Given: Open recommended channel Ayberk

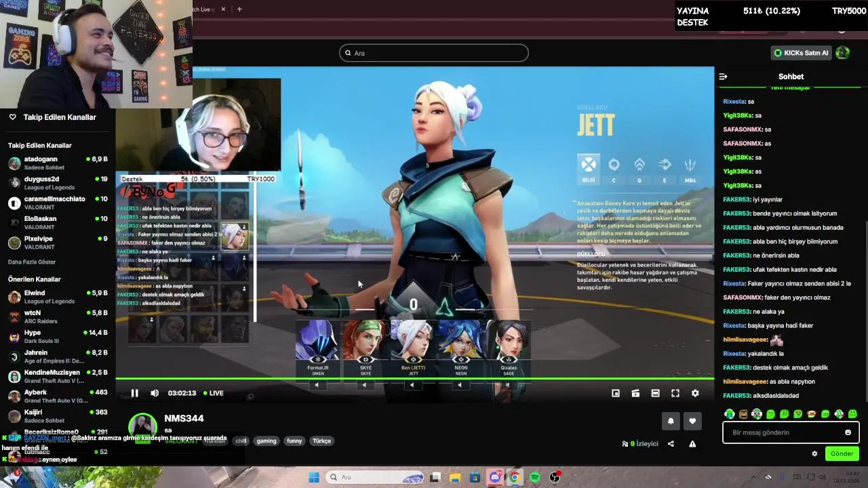Looking at the screenshot, I should pos(58,396).
